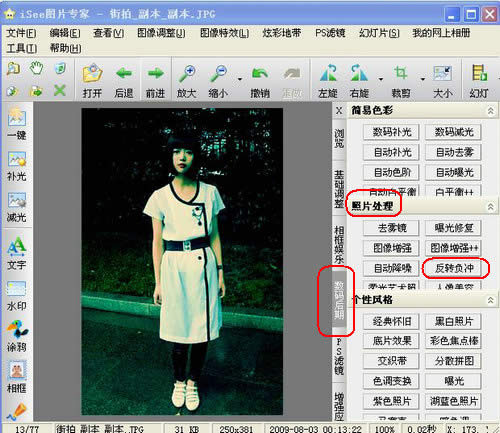The width and height of the screenshot is (500, 433).
Task: Click the 曝光修复 button
Action: (x=453, y=228)
